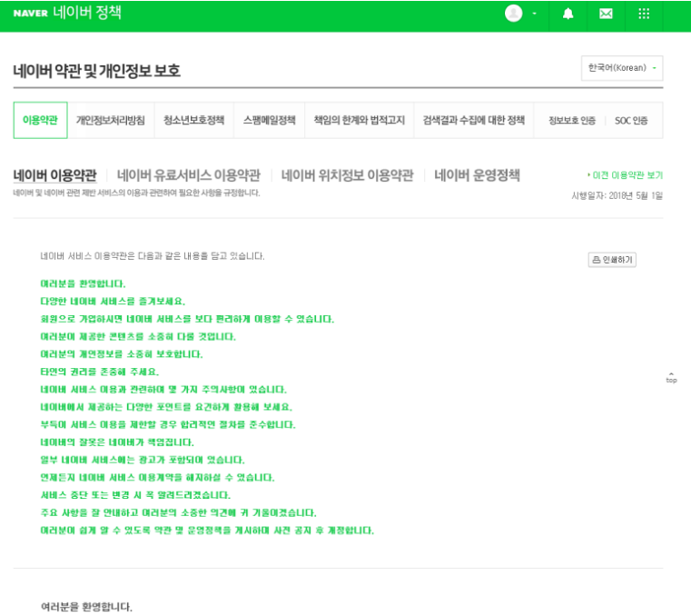This screenshot has height=616, width=691.
Task: Open the 네이버 운영정책 sub-tab
Action: click(x=477, y=175)
